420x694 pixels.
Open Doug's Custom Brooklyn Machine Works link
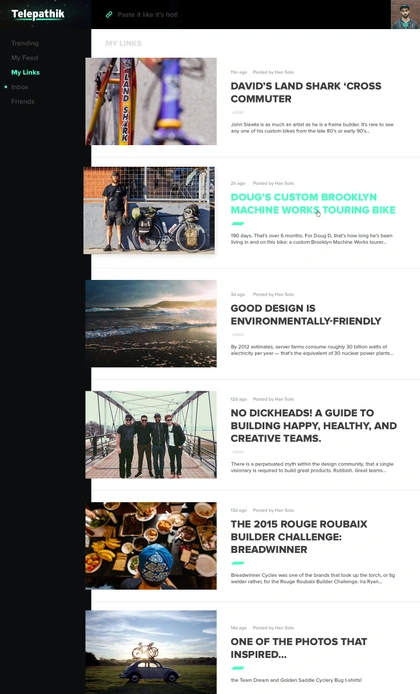[x=313, y=204]
